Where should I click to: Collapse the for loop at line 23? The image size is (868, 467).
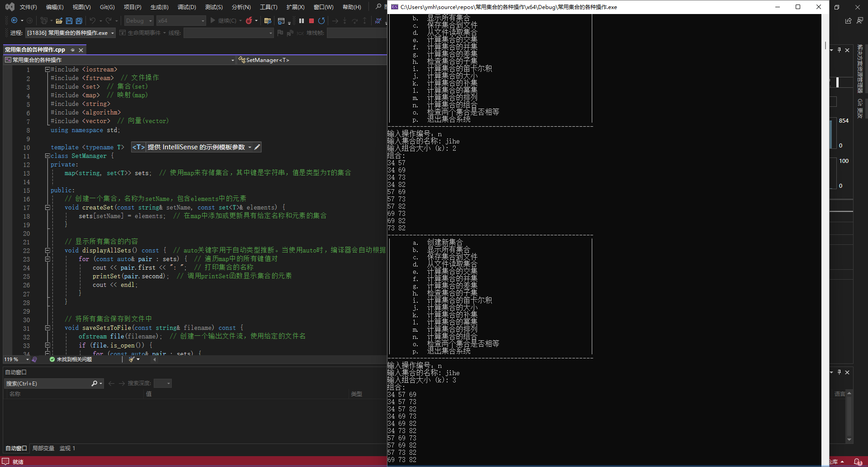point(47,259)
